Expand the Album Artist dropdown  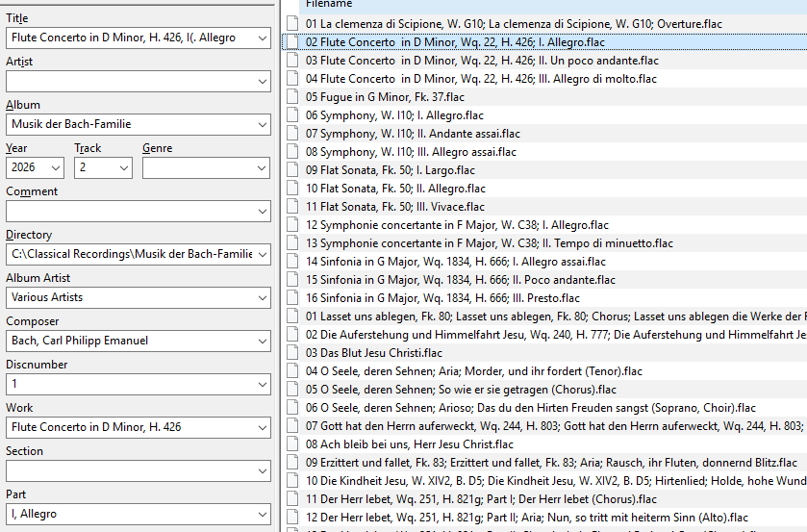click(x=263, y=298)
